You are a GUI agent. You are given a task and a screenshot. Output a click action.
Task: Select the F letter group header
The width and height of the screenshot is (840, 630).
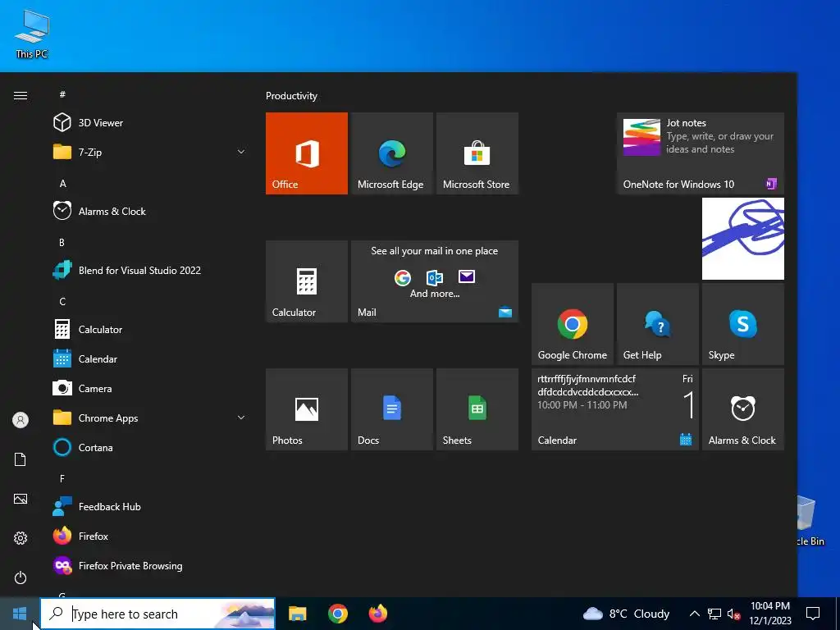point(62,479)
